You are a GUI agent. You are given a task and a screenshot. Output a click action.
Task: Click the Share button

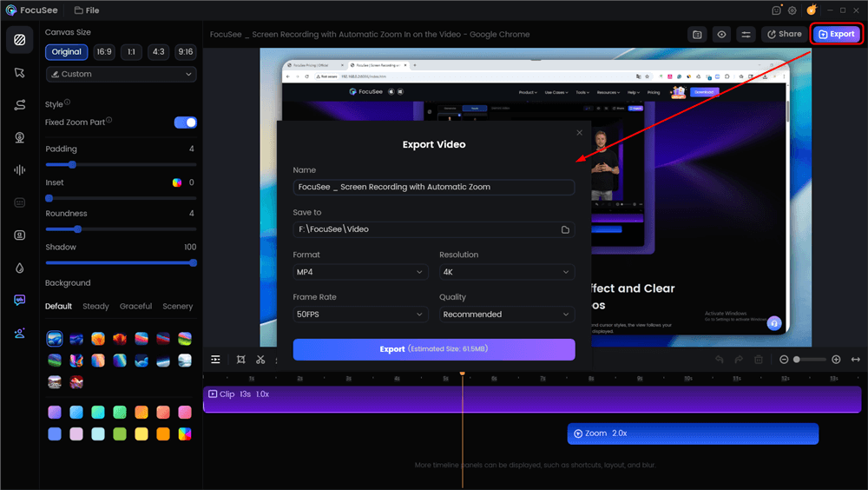pyautogui.click(x=783, y=35)
